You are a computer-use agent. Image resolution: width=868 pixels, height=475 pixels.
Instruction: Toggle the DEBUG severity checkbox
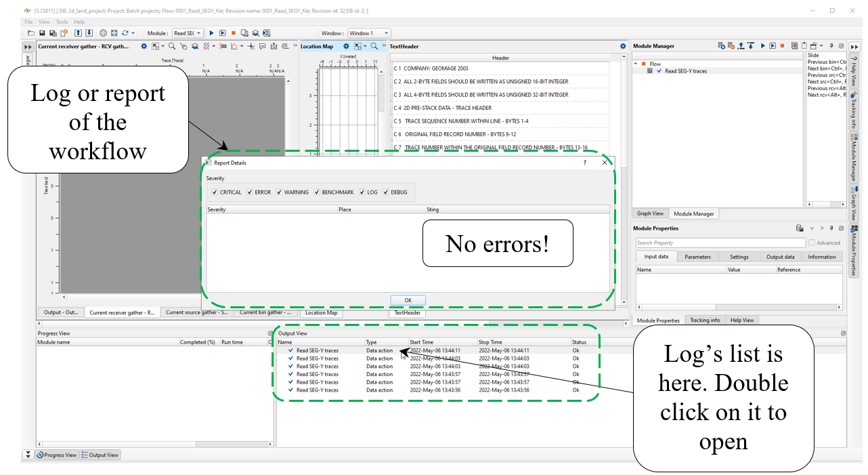point(386,192)
